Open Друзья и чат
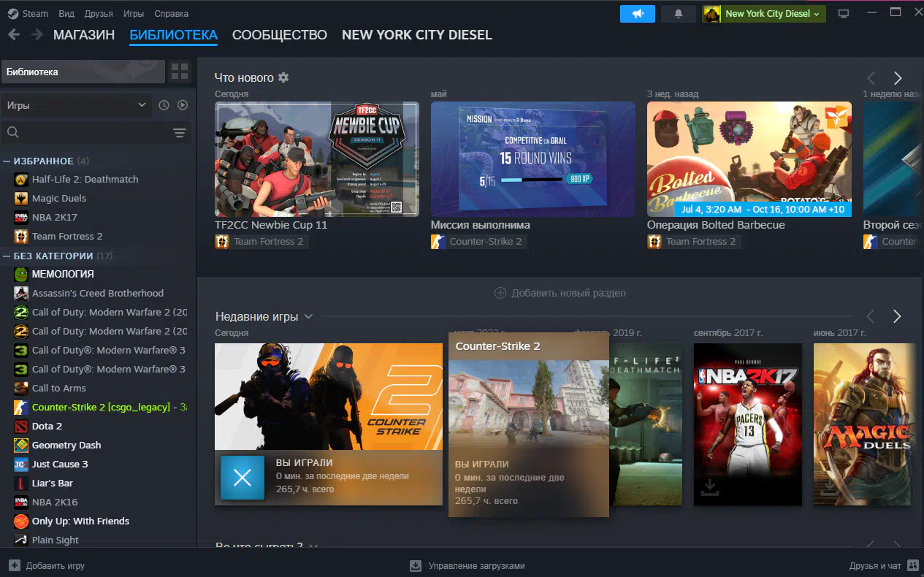The height and width of the screenshot is (577, 924). (x=884, y=565)
